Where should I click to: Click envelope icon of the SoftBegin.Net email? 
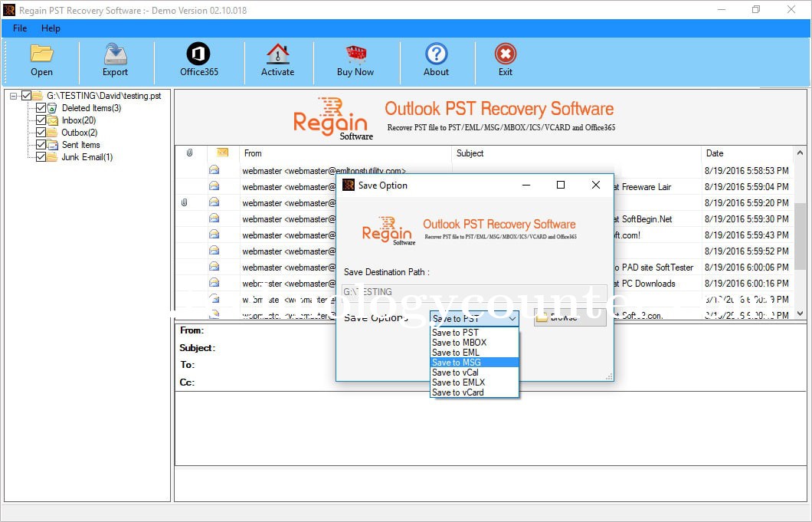coord(214,218)
